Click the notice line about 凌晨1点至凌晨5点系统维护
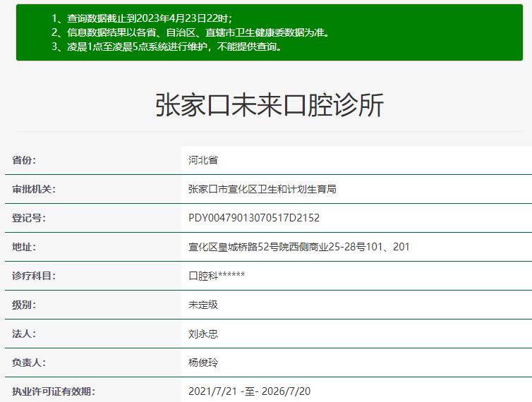 (167, 47)
